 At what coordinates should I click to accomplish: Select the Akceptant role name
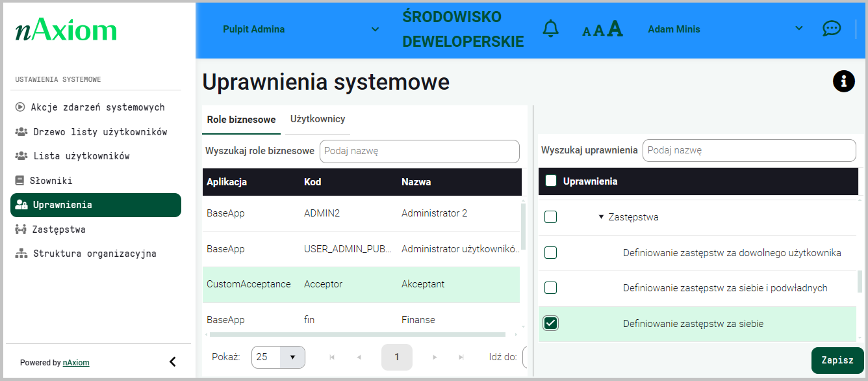pos(423,284)
